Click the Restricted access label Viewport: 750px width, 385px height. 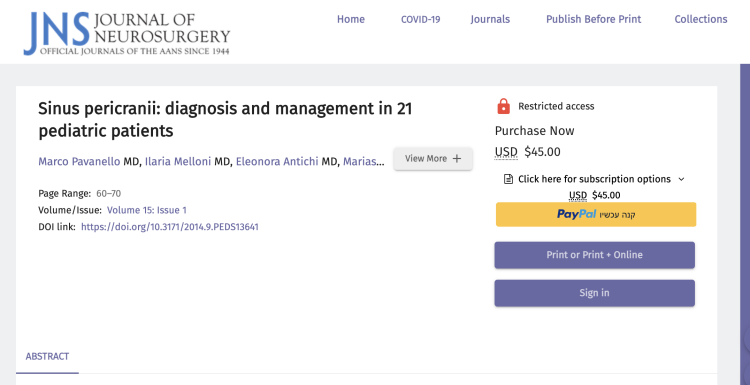click(556, 106)
